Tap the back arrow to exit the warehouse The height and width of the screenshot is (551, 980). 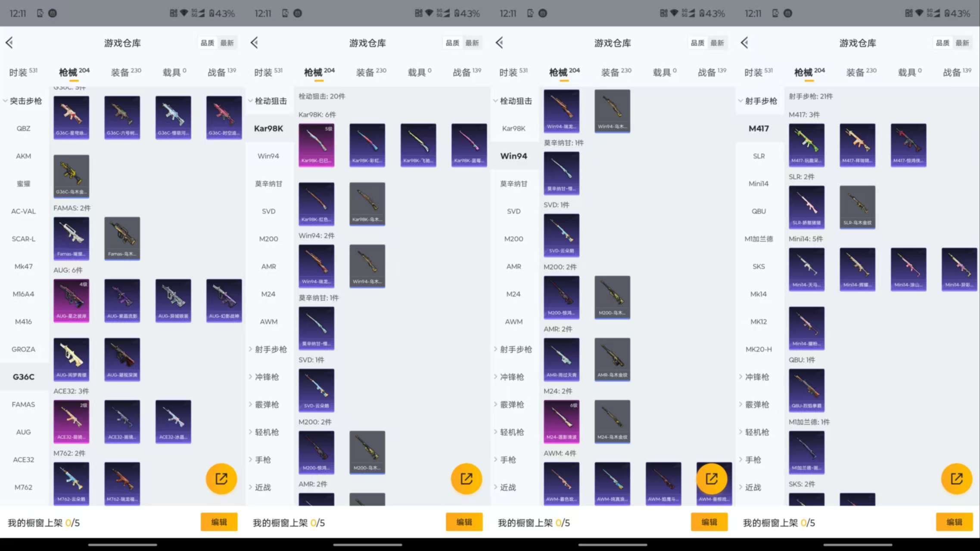9,43
